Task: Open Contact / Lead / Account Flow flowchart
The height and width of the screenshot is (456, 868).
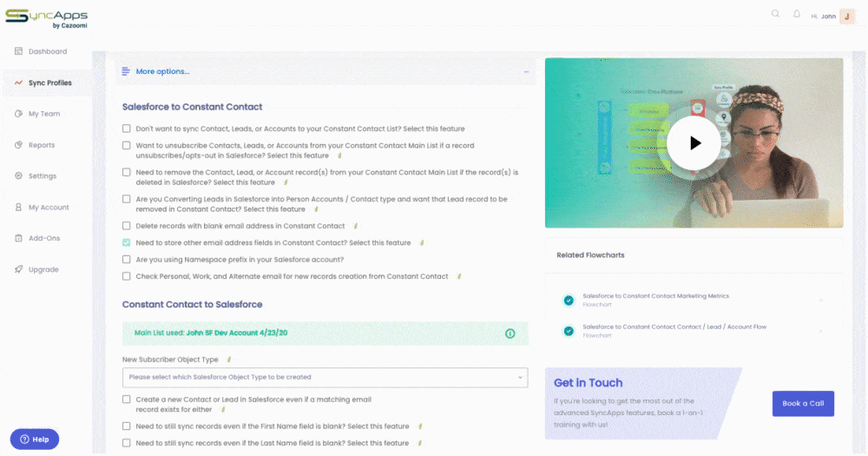Action: tap(674, 327)
